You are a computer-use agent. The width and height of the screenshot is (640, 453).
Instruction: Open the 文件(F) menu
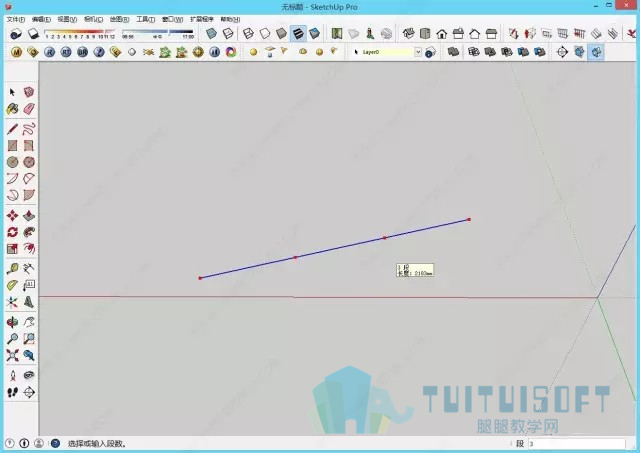(16, 19)
